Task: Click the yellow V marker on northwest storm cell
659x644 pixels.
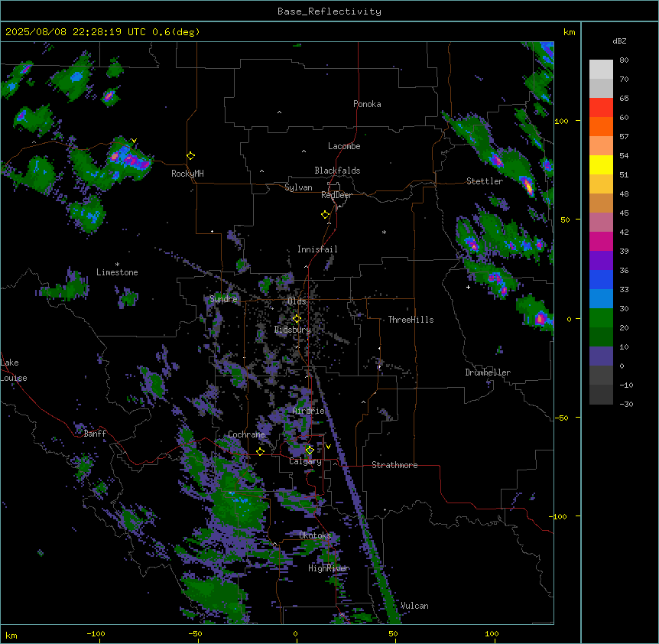Action: pos(134,141)
